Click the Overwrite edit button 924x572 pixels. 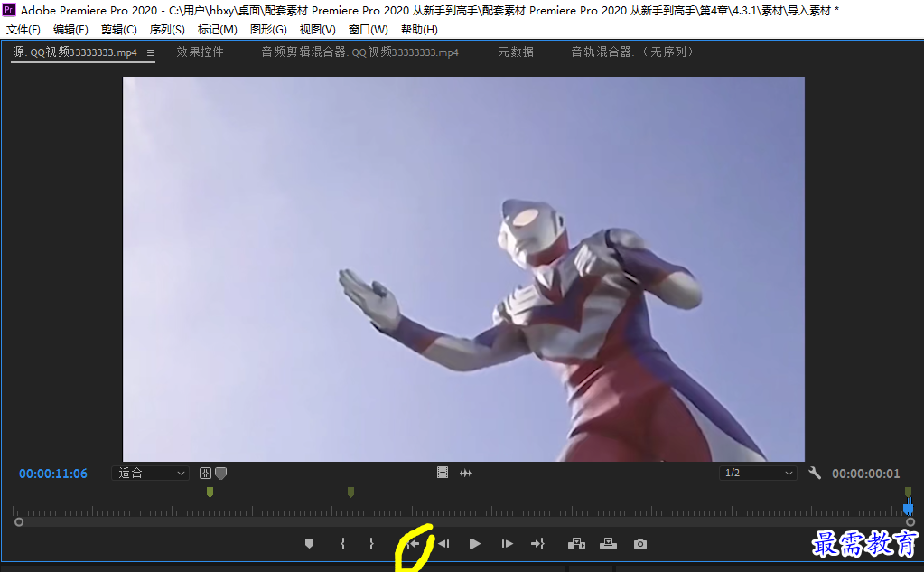[608, 544]
